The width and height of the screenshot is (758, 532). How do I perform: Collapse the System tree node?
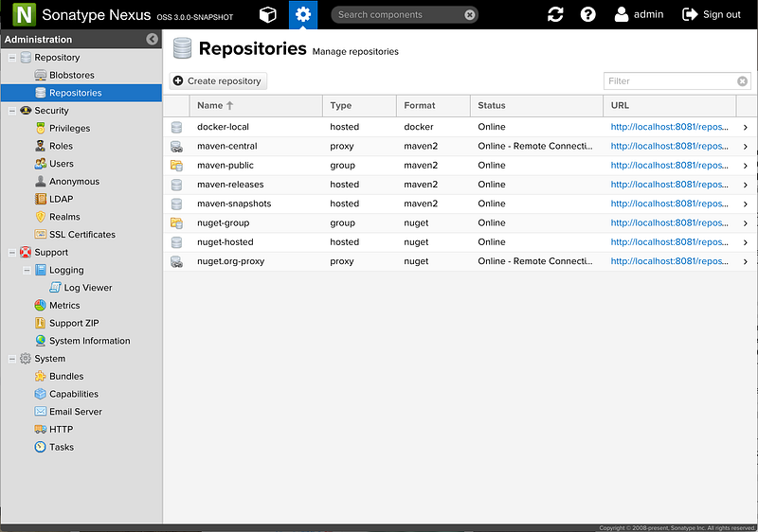pyautogui.click(x=12, y=359)
